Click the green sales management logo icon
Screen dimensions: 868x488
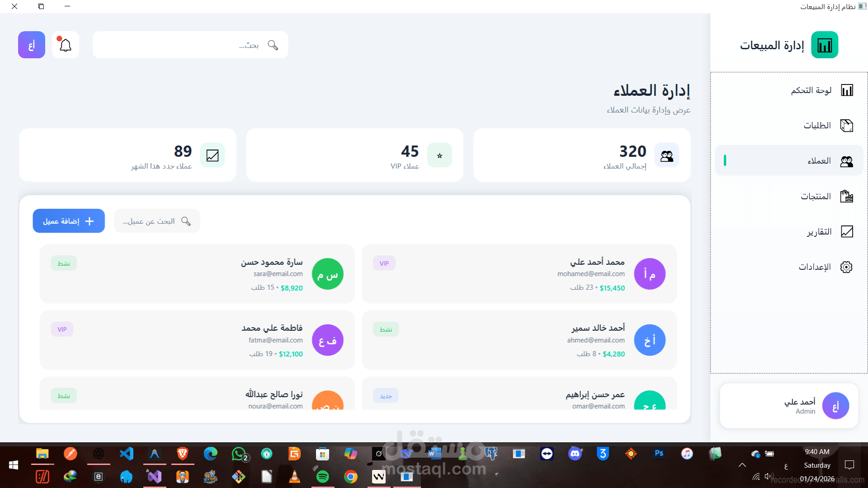[x=824, y=45]
